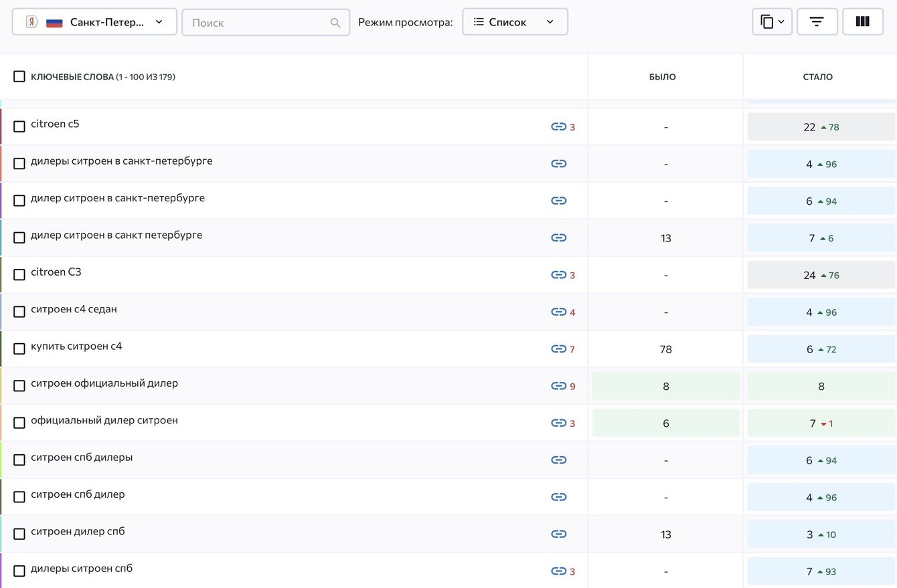Click the filter icon in top toolbar

click(x=817, y=22)
